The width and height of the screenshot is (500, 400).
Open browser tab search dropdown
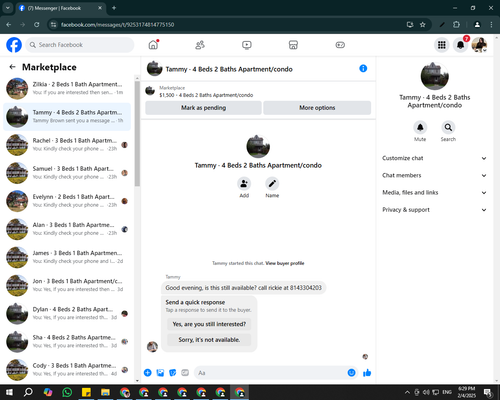[7, 8]
